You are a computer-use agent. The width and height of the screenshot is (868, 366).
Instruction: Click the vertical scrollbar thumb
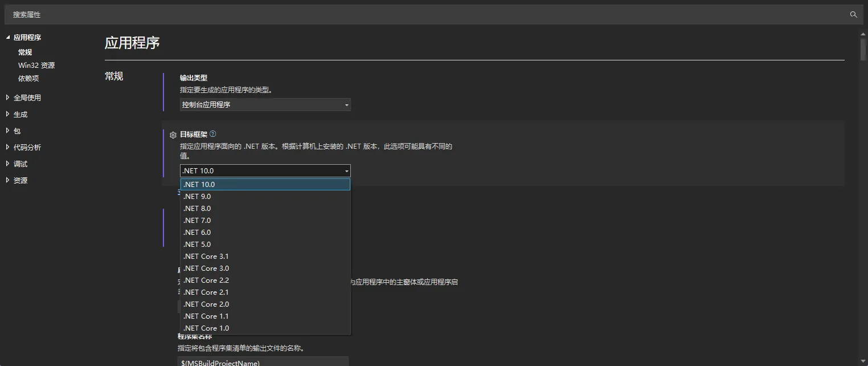(x=863, y=49)
